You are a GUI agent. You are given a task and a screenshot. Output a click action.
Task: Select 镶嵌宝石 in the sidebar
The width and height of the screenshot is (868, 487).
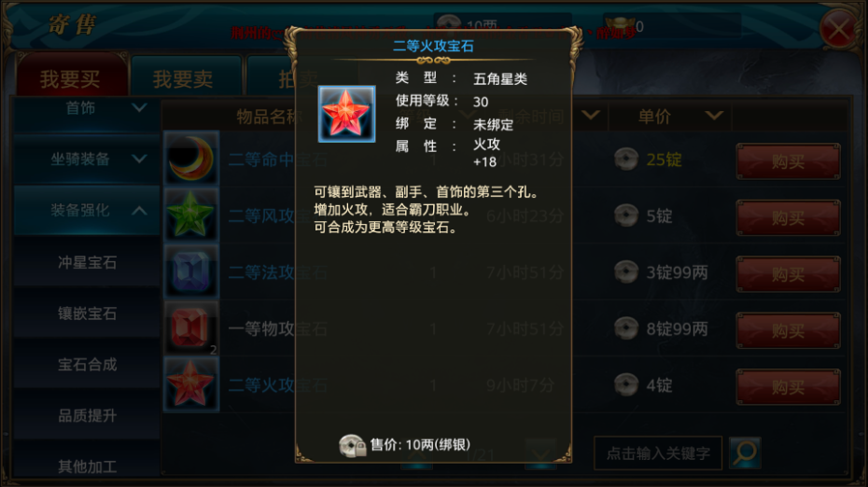pyautogui.click(x=87, y=313)
